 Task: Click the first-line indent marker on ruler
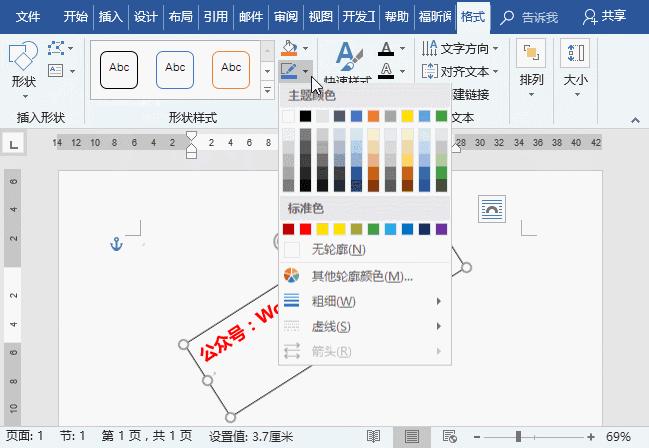pyautogui.click(x=191, y=136)
